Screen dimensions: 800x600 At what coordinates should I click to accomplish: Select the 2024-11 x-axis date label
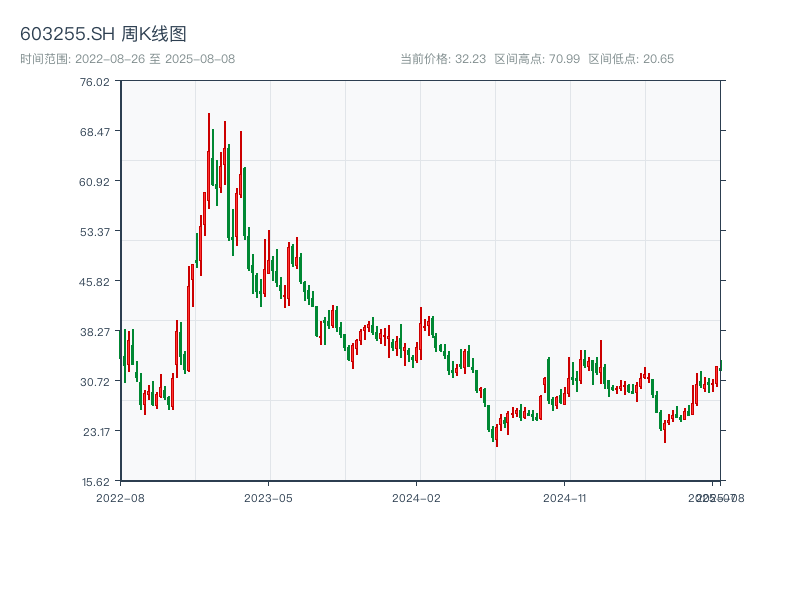pyautogui.click(x=566, y=497)
